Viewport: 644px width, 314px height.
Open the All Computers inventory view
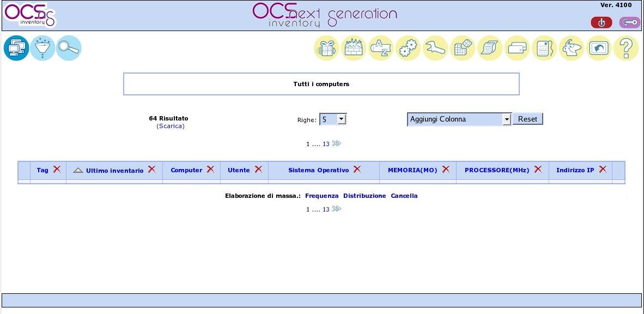(16, 48)
